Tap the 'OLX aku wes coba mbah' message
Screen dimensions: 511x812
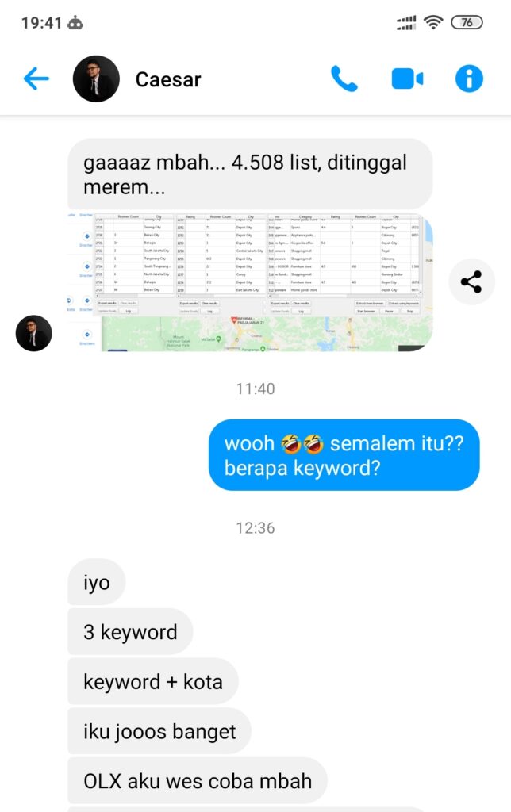(198, 780)
